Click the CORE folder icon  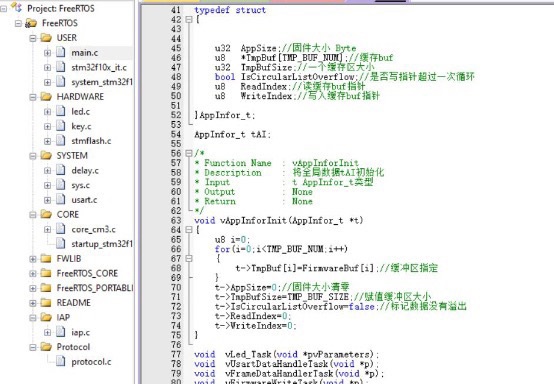tap(46, 214)
